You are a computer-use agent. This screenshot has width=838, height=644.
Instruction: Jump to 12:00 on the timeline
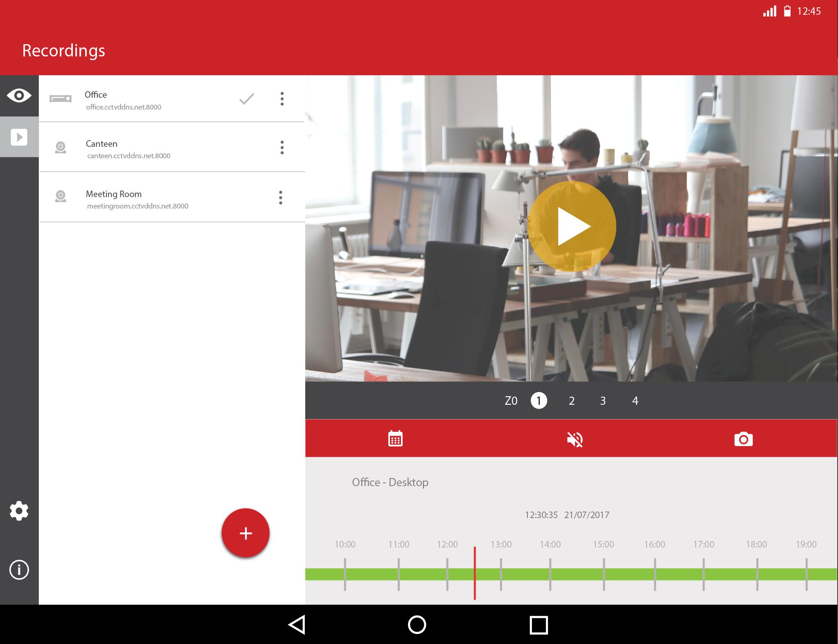click(447, 544)
